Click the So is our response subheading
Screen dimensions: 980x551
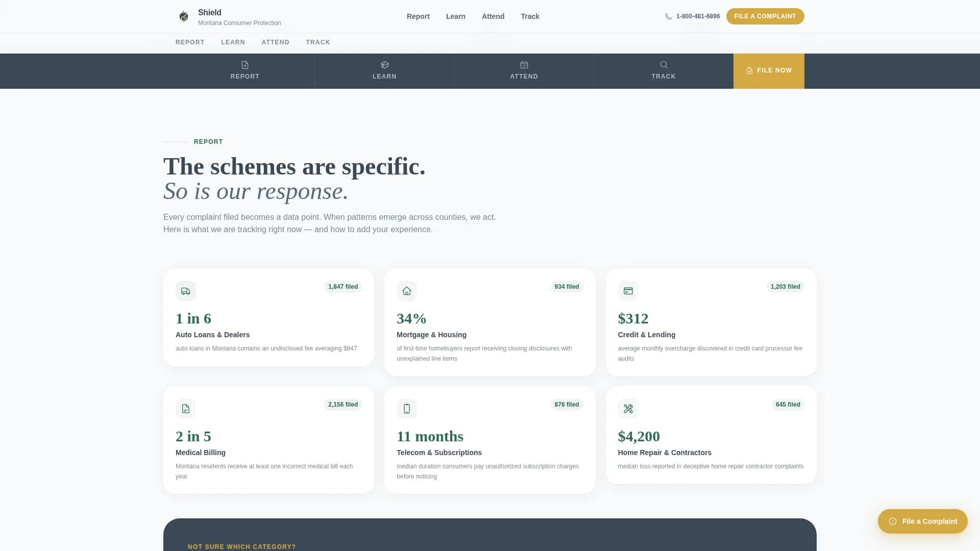(256, 191)
